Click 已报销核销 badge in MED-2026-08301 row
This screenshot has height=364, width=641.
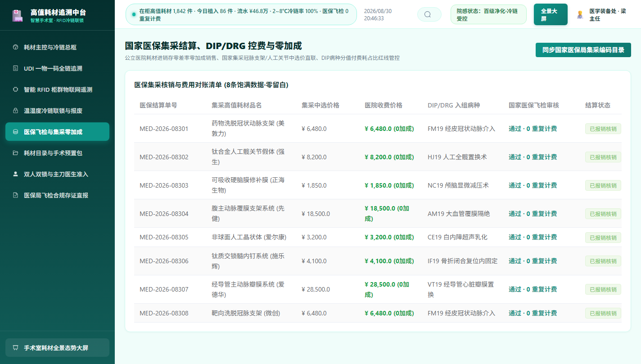pos(603,129)
